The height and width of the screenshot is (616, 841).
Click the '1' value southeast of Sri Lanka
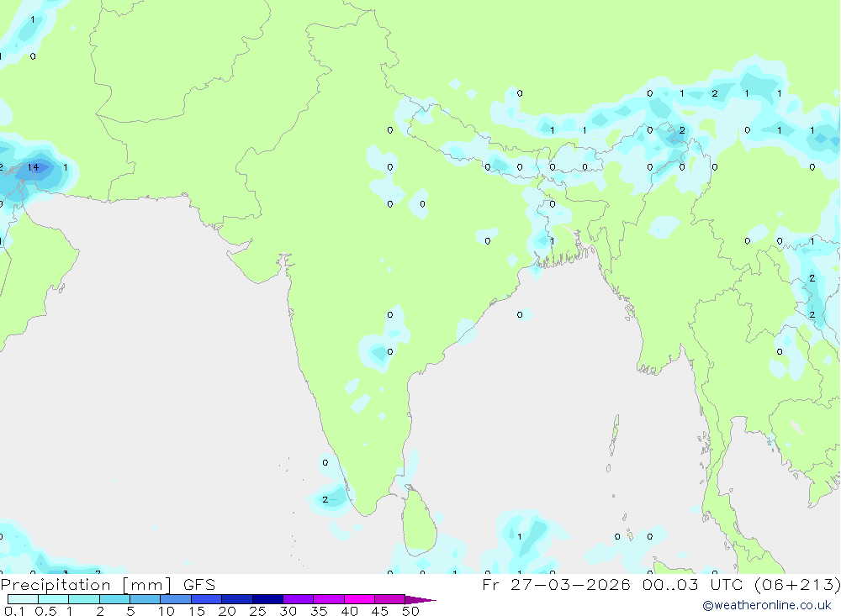519,537
